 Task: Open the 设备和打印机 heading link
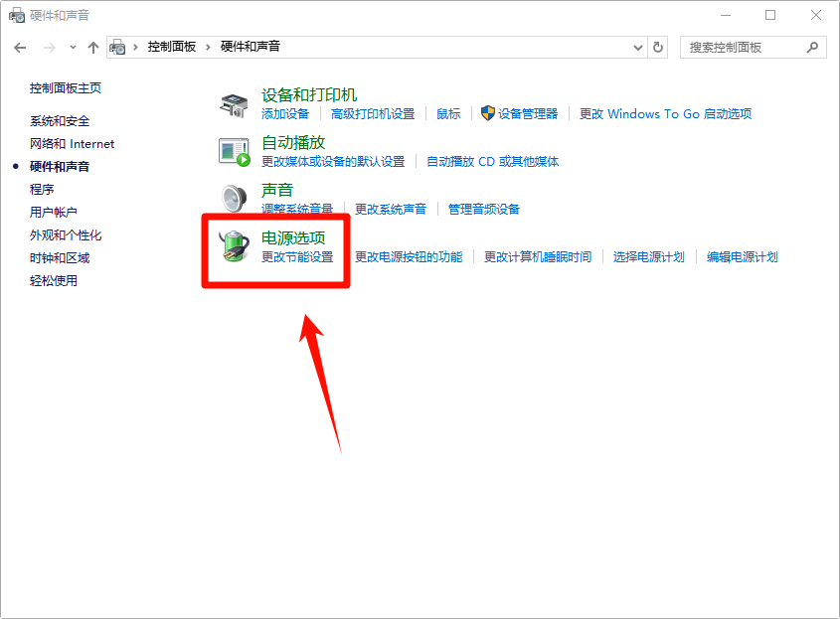point(309,94)
